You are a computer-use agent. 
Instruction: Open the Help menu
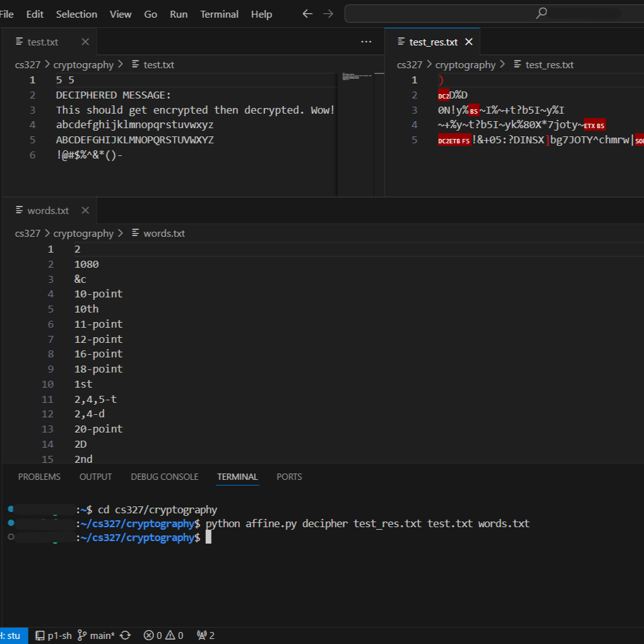tap(261, 15)
